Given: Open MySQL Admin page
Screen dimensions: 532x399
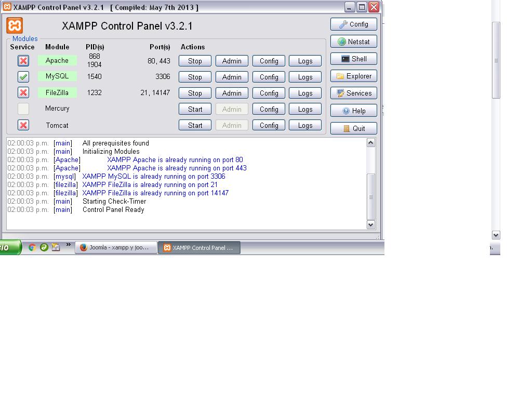Looking at the screenshot, I should (232, 77).
